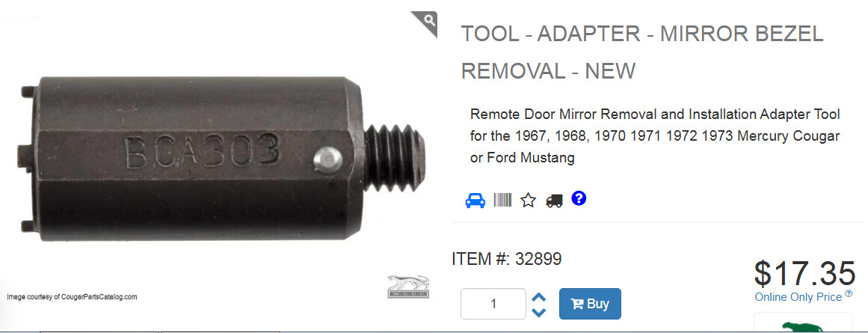Click the quantity input field

tap(493, 304)
